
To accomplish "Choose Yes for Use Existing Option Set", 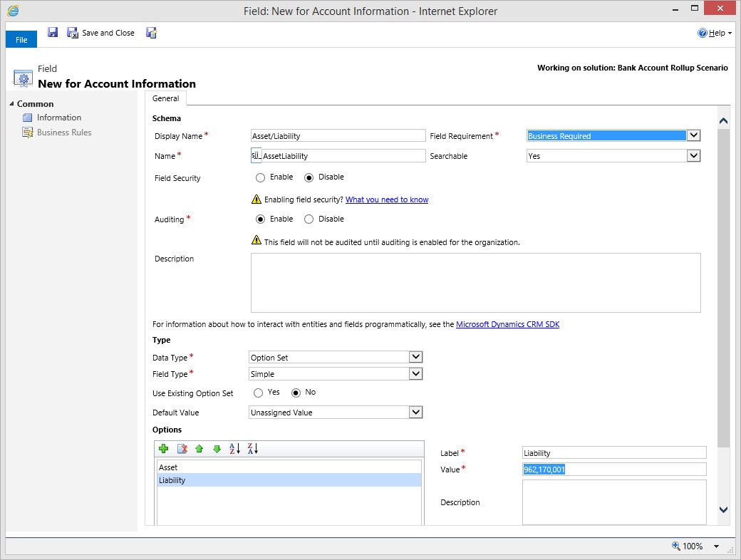I will tap(258, 393).
